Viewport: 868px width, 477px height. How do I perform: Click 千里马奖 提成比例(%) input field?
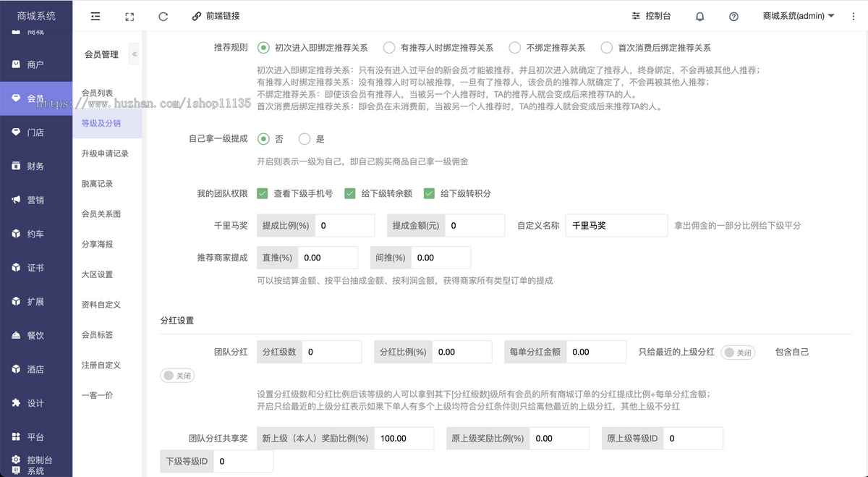pos(344,226)
